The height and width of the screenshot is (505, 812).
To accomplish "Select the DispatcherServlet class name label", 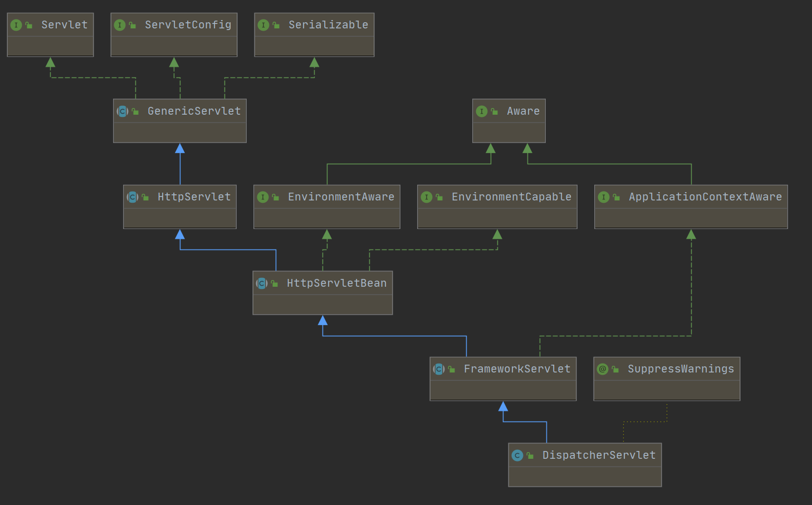I will (x=599, y=455).
